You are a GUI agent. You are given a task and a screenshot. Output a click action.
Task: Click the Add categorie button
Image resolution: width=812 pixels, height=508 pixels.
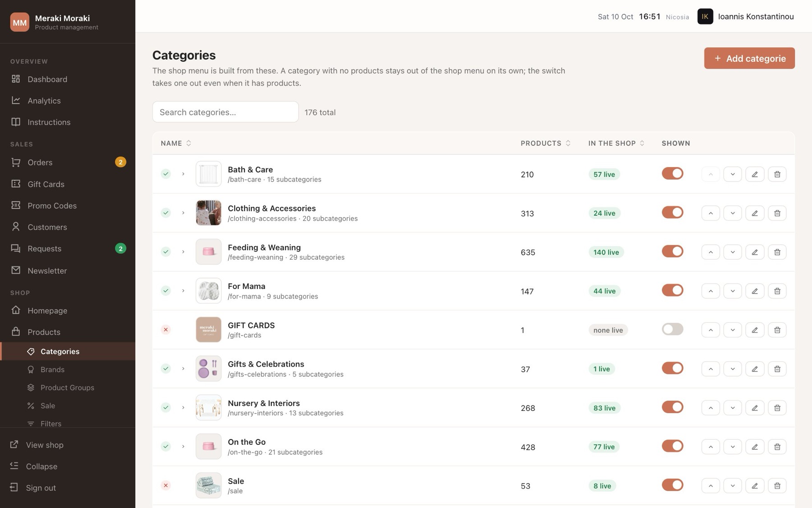pos(749,58)
